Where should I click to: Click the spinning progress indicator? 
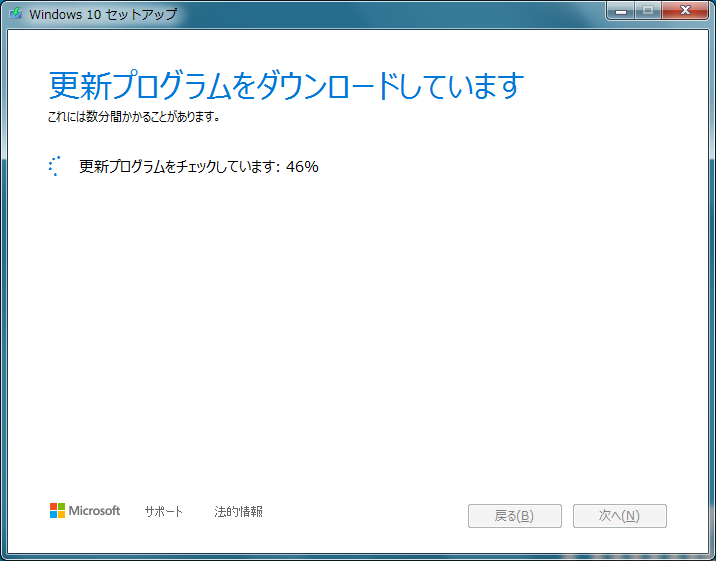pyautogui.click(x=55, y=166)
